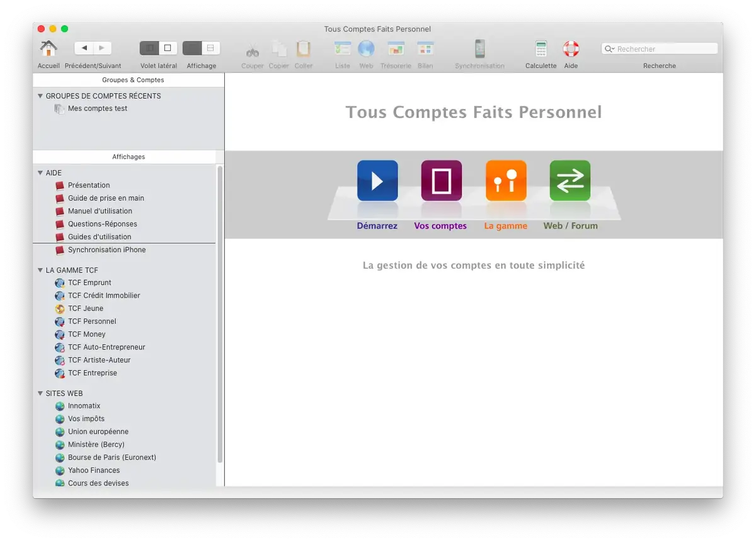The width and height of the screenshot is (756, 542).
Task: Open the Bilan view
Action: (x=425, y=49)
